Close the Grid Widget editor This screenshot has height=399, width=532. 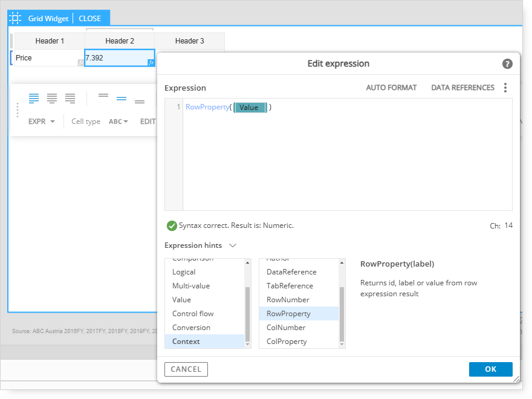(90, 18)
